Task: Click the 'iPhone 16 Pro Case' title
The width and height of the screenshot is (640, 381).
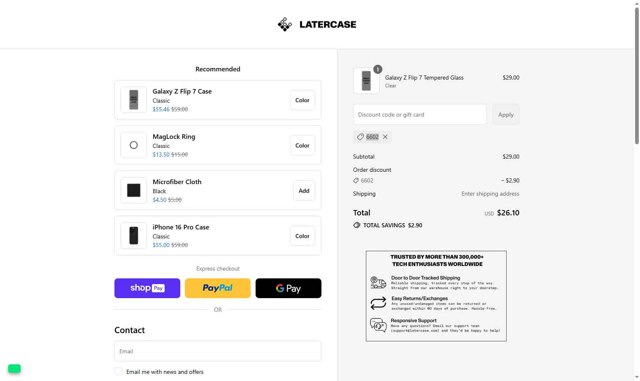Action: [x=181, y=227]
